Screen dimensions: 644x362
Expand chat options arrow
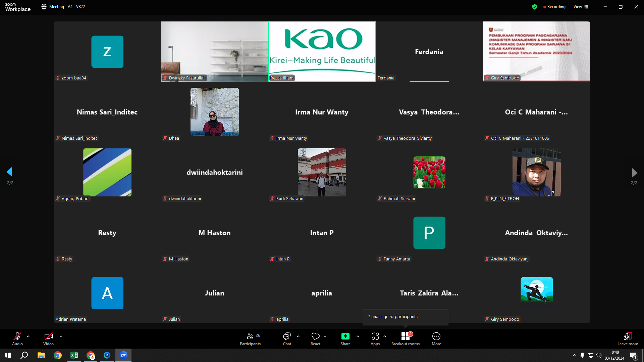tap(298, 336)
